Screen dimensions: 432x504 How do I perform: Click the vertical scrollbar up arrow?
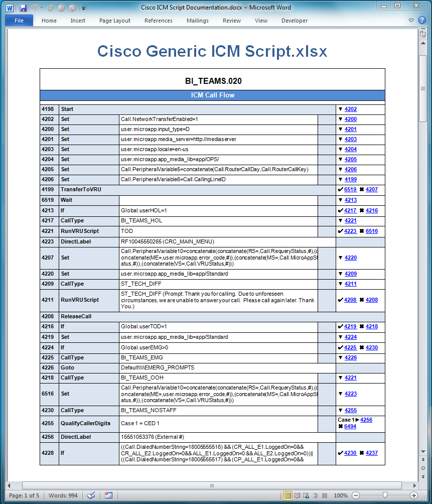(423, 43)
